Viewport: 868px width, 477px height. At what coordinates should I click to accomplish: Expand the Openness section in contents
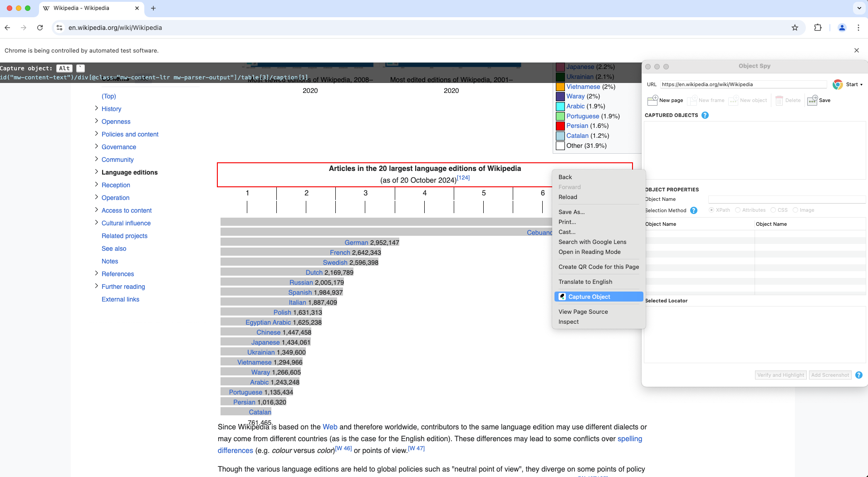pyautogui.click(x=96, y=121)
